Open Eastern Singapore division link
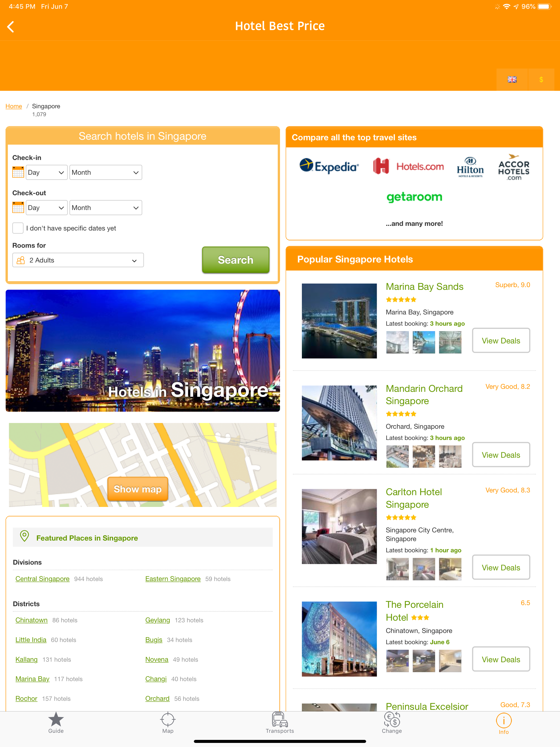 click(173, 579)
